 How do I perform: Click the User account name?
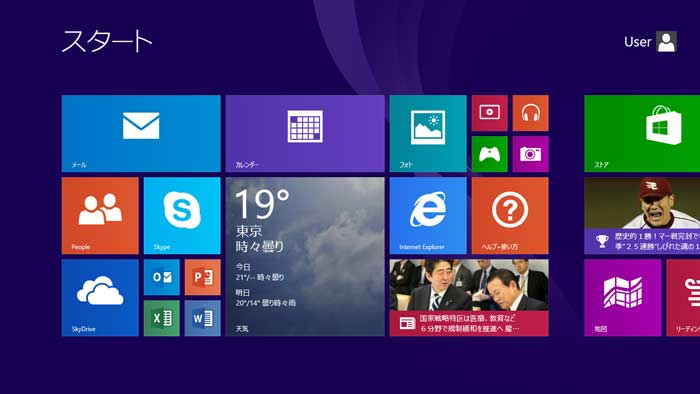pos(638,42)
